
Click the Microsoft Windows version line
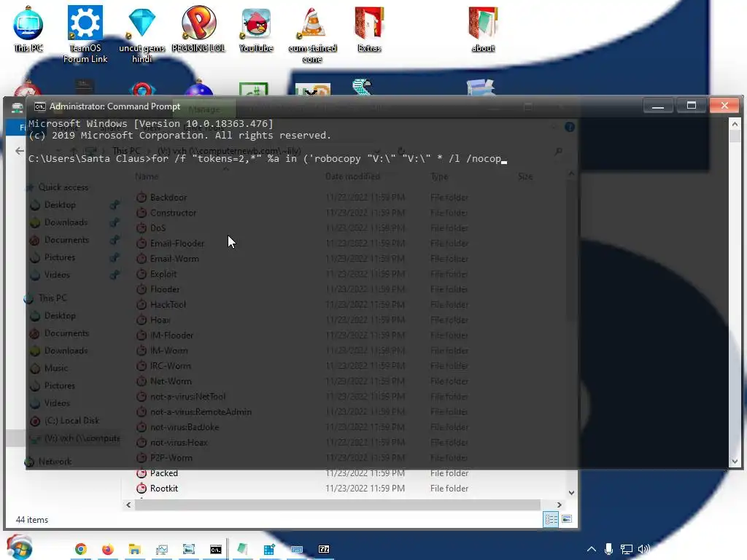150,124
